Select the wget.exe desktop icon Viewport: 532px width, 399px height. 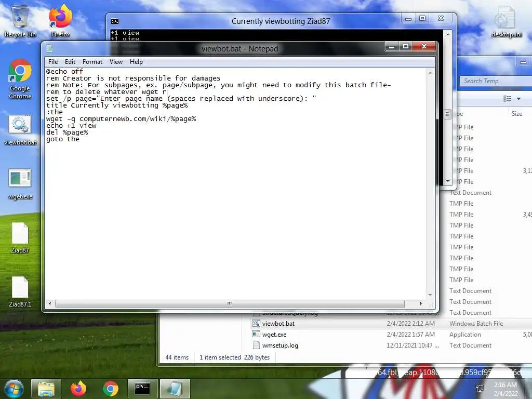coord(20,184)
